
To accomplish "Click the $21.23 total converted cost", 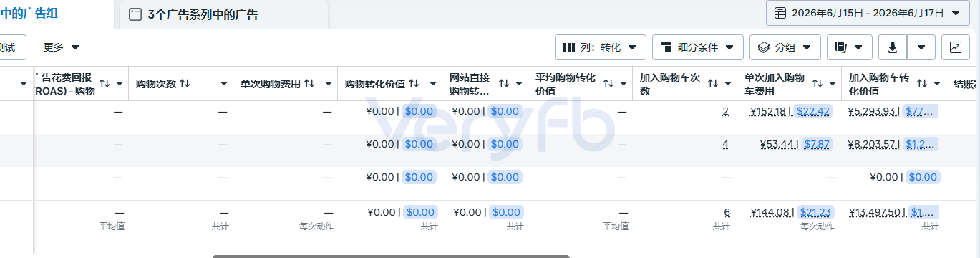I will pyautogui.click(x=815, y=212).
